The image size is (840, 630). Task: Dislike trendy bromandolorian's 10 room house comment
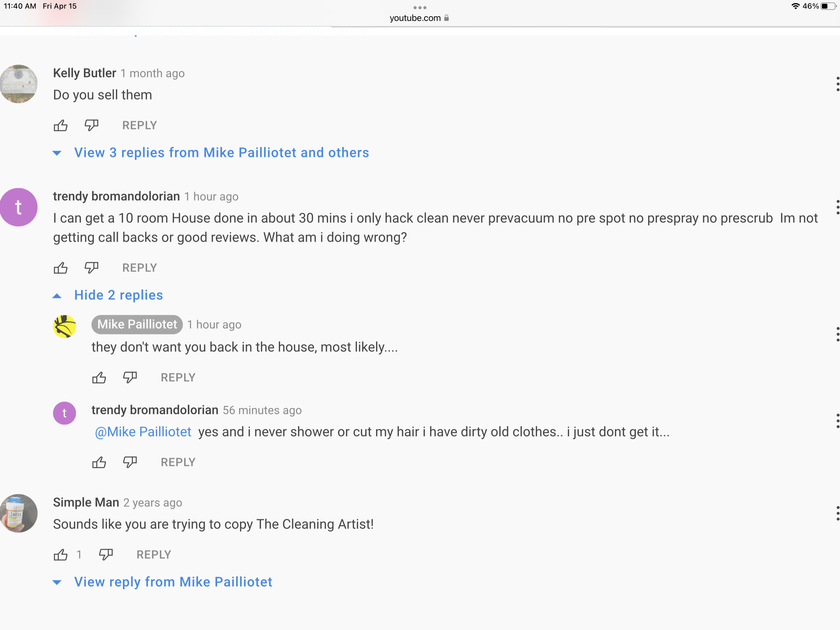point(92,268)
